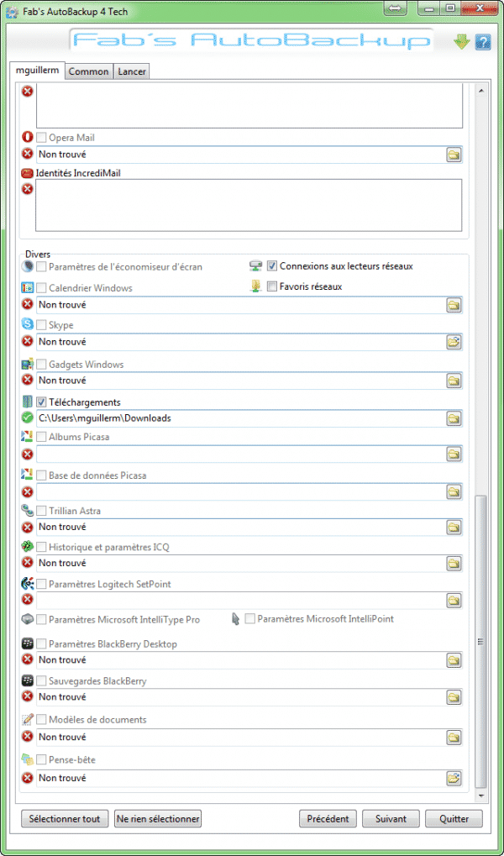Click the Quitter button
The height and width of the screenshot is (856, 504).
454,819
